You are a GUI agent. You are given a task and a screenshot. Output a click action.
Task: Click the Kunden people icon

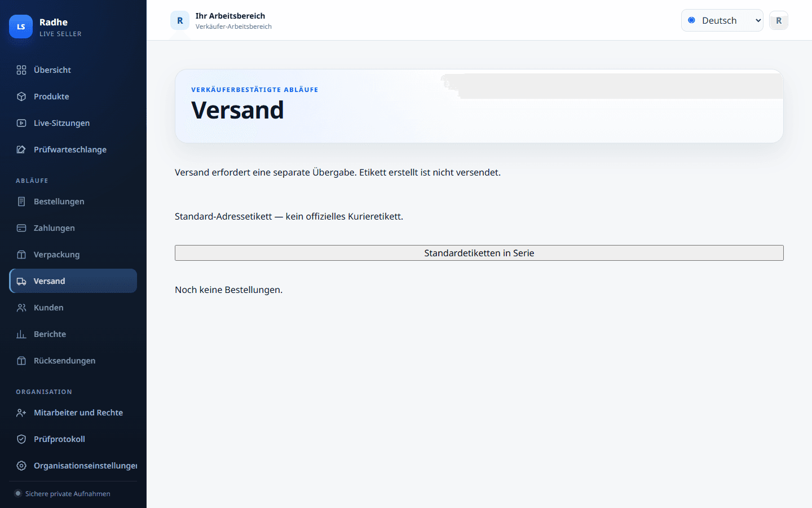pyautogui.click(x=21, y=308)
